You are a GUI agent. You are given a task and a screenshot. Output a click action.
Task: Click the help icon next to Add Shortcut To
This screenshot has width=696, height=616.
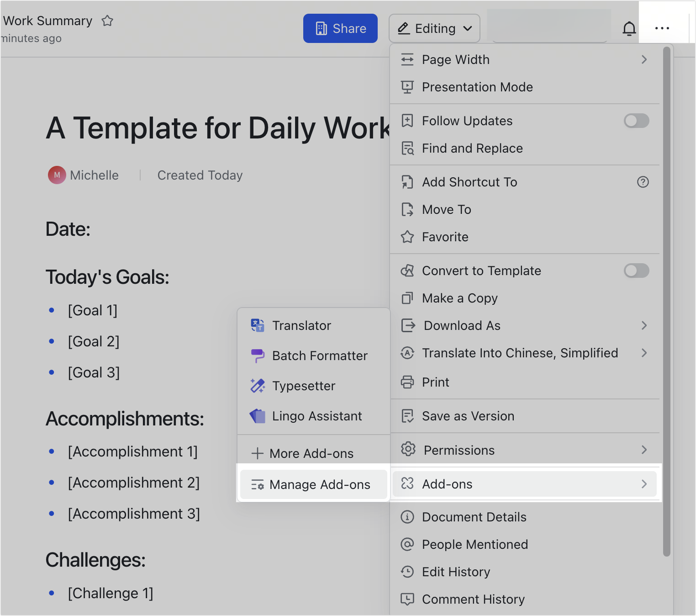click(x=643, y=182)
